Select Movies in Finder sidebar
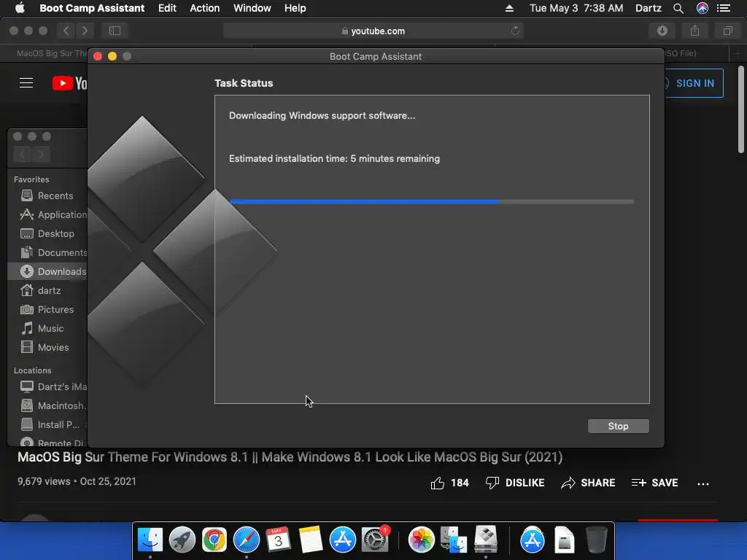Image resolution: width=747 pixels, height=560 pixels. (x=48, y=348)
